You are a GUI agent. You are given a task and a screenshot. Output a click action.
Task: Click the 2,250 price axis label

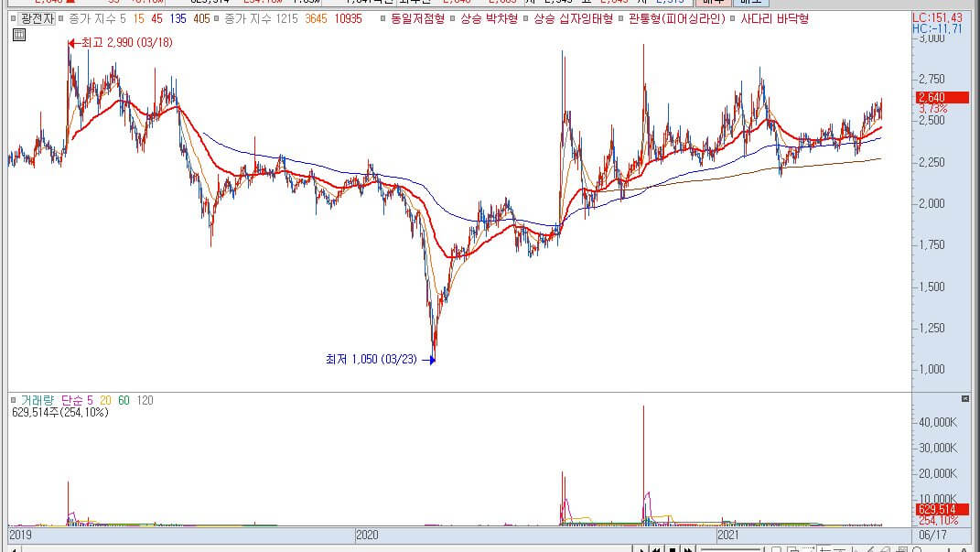click(x=932, y=162)
